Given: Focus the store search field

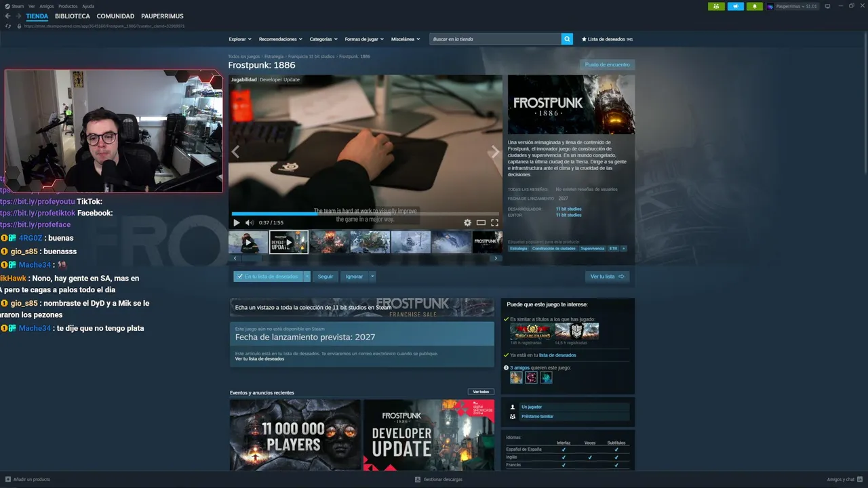Looking at the screenshot, I should point(496,39).
